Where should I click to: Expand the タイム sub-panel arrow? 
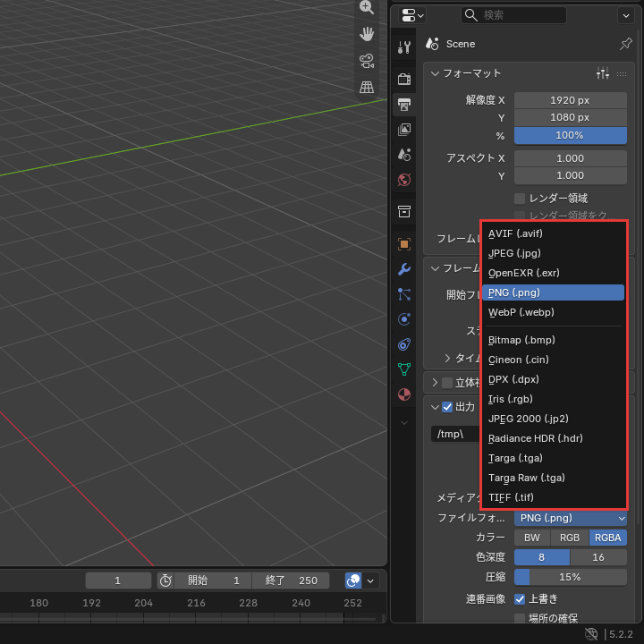coord(447,358)
